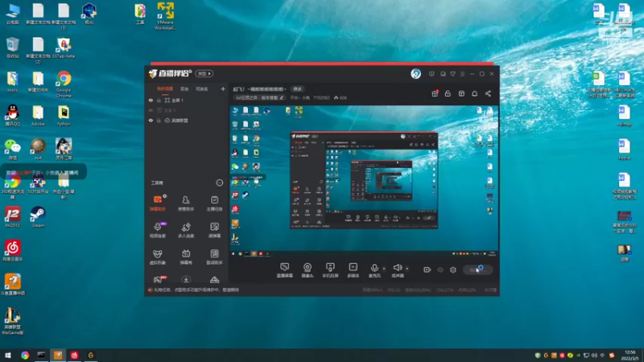Click the 修改 button beside the stream title
The image size is (644, 362).
(x=297, y=89)
